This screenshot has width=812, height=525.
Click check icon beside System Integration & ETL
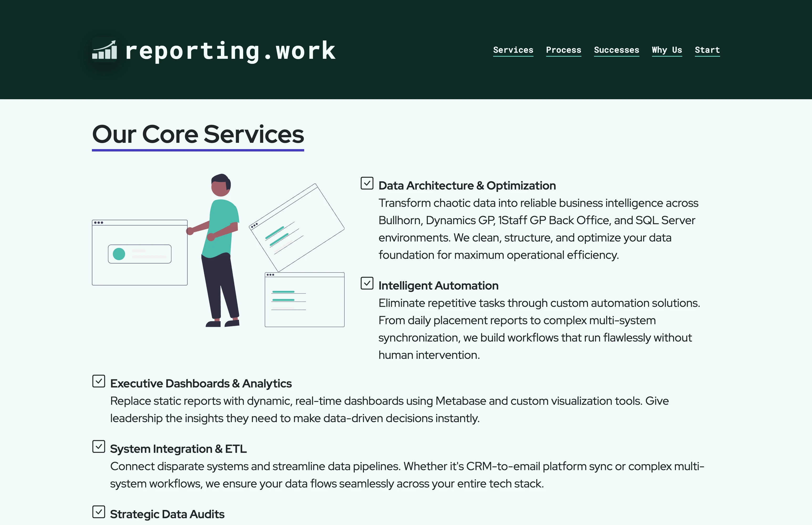tap(98, 446)
